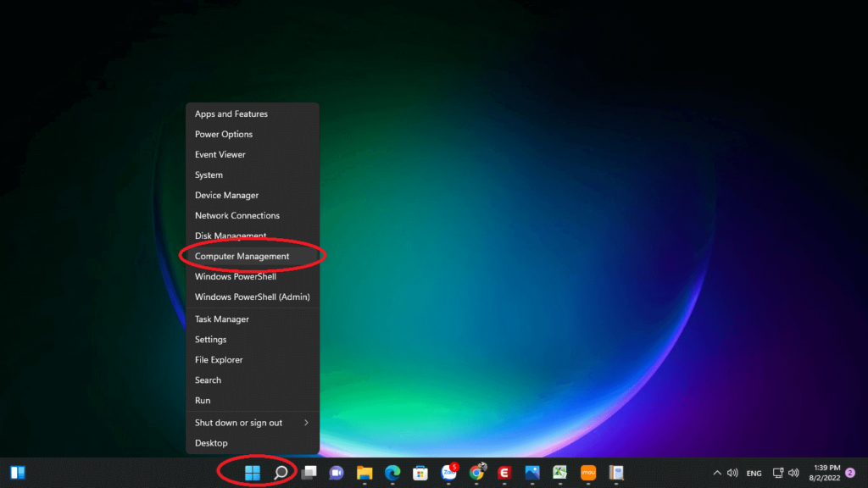Open Windows PowerShell (Admin)
868x488 pixels.
tap(252, 297)
